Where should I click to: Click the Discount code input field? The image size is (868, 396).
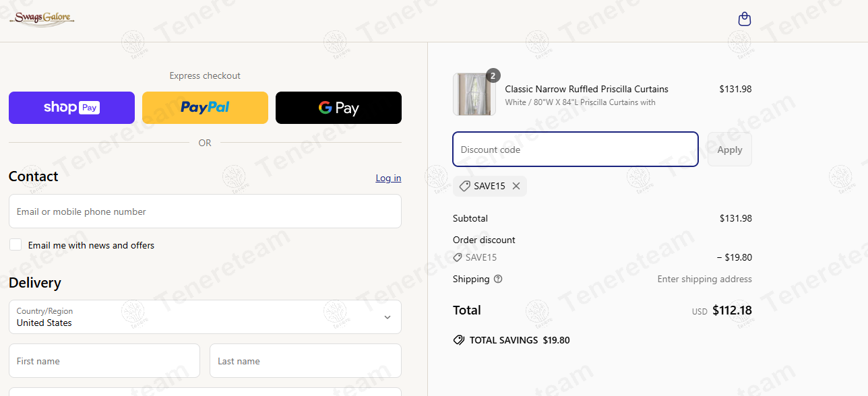point(575,149)
